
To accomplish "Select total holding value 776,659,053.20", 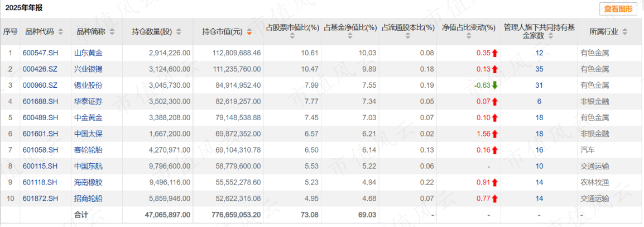I will (x=237, y=215).
